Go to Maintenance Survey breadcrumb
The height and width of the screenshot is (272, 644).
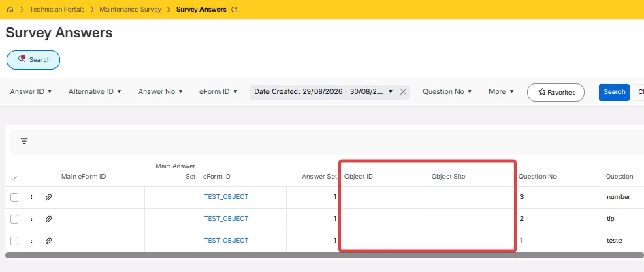point(130,9)
